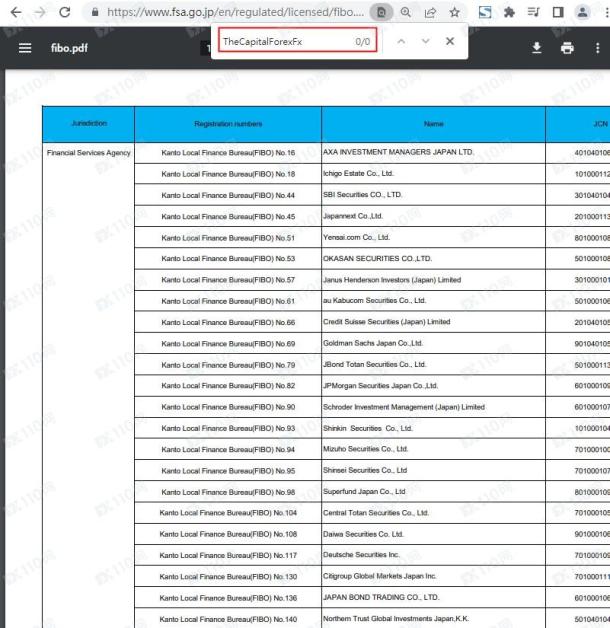The image size is (610, 628).
Task: Select Shinsei Securities Co., Ltd cell
Action: [x=433, y=470]
